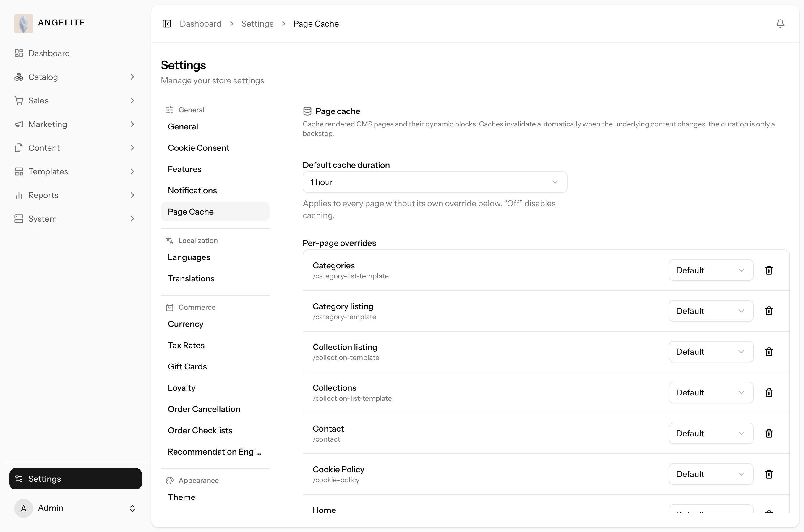Screen dimensions: 804x532
Task: Open the notifications bell
Action: pos(780,24)
